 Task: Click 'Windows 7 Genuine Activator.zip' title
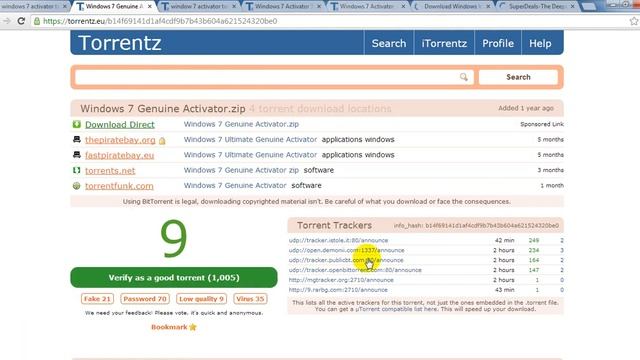coord(162,109)
